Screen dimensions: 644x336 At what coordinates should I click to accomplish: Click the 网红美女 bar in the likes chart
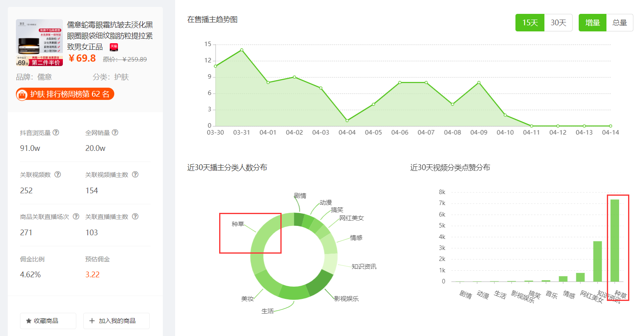point(580,277)
